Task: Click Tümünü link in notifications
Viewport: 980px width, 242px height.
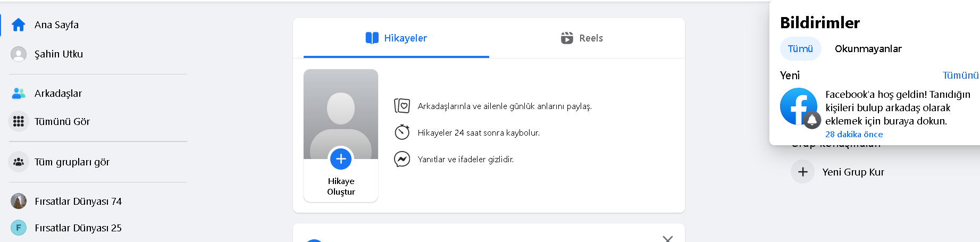Action: (x=960, y=75)
